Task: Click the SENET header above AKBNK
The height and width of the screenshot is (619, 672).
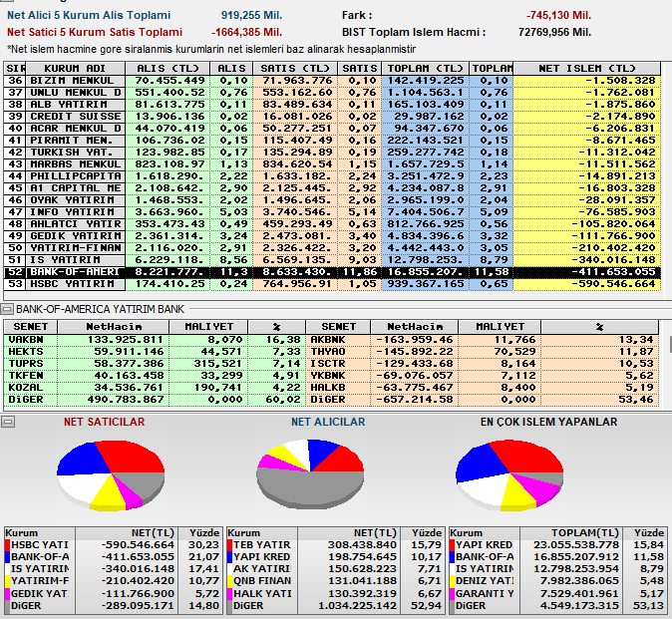Action: click(x=338, y=327)
